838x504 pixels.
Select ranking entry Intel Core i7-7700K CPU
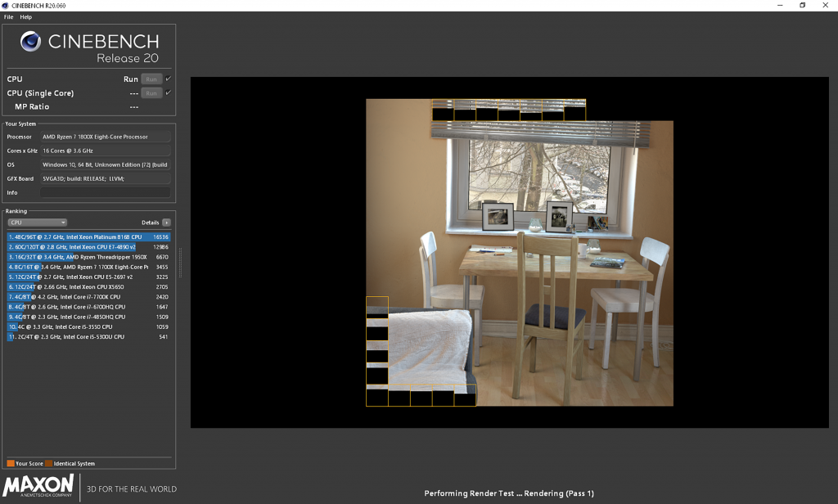[x=88, y=297]
